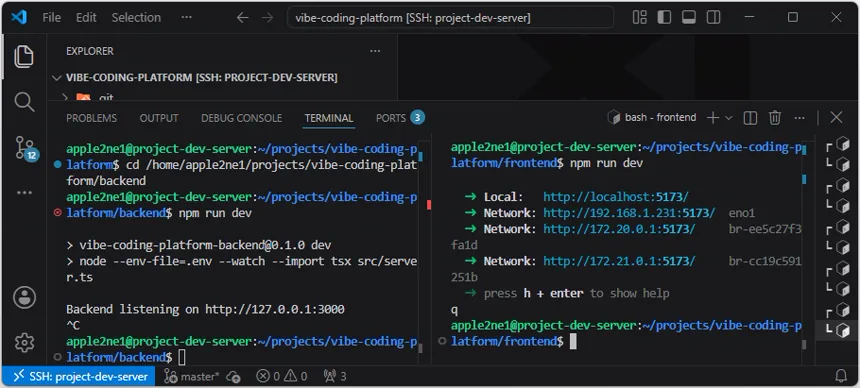Open the http://127.0.0.1:3000 backend link
The height and width of the screenshot is (388, 860).
click(275, 310)
